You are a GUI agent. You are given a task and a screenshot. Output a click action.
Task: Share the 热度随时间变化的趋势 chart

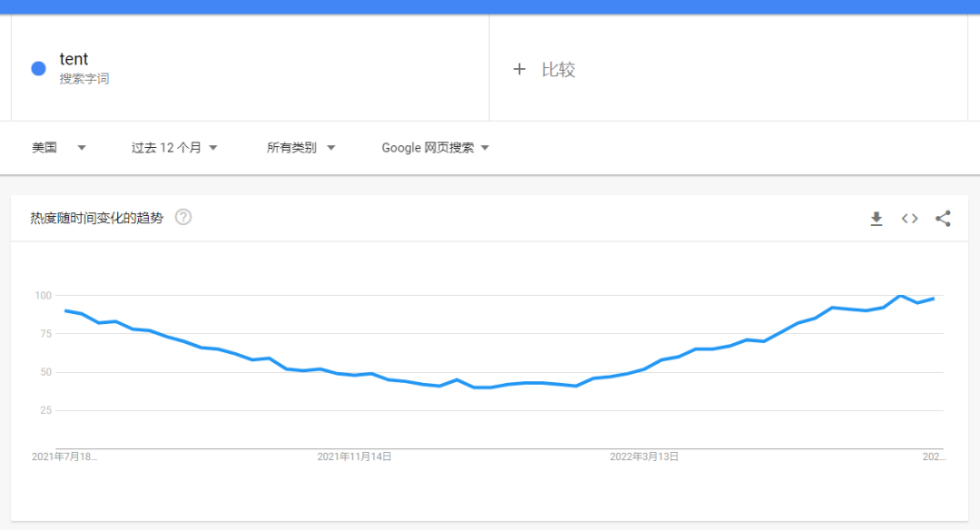pos(944,218)
